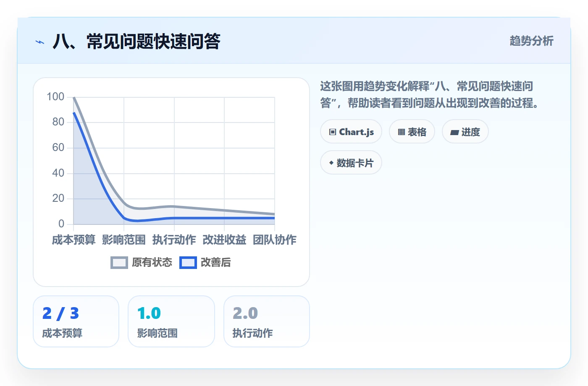Select the Chart.js tag chip

tap(351, 131)
